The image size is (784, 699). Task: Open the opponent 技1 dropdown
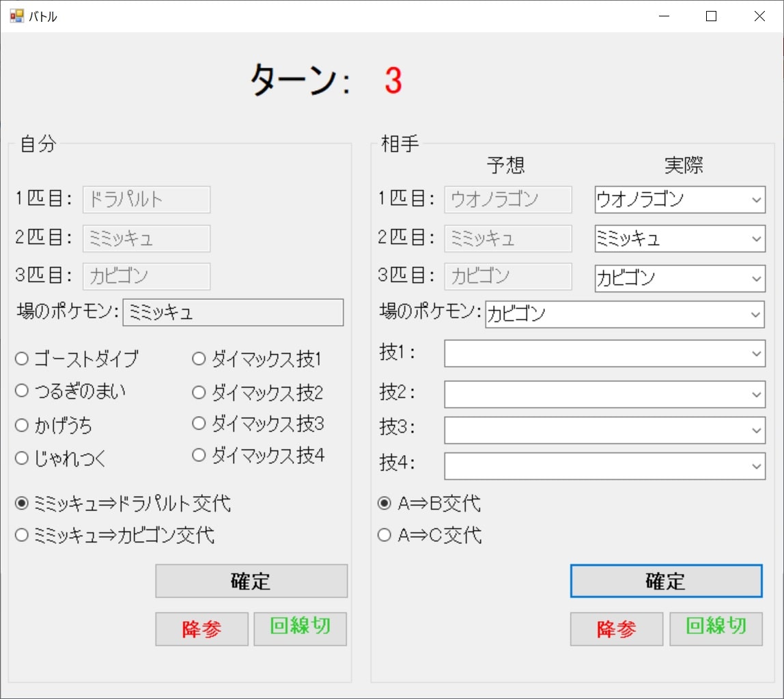click(604, 353)
